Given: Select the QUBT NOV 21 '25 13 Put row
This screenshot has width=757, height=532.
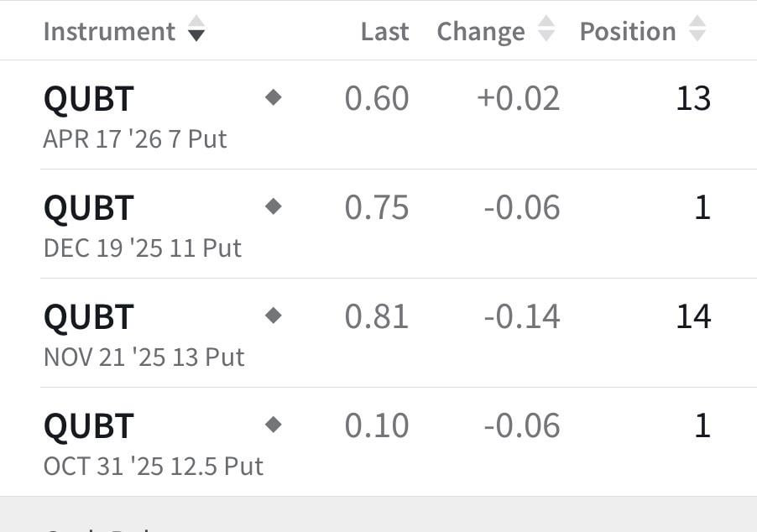Looking at the screenshot, I should coord(144,334).
